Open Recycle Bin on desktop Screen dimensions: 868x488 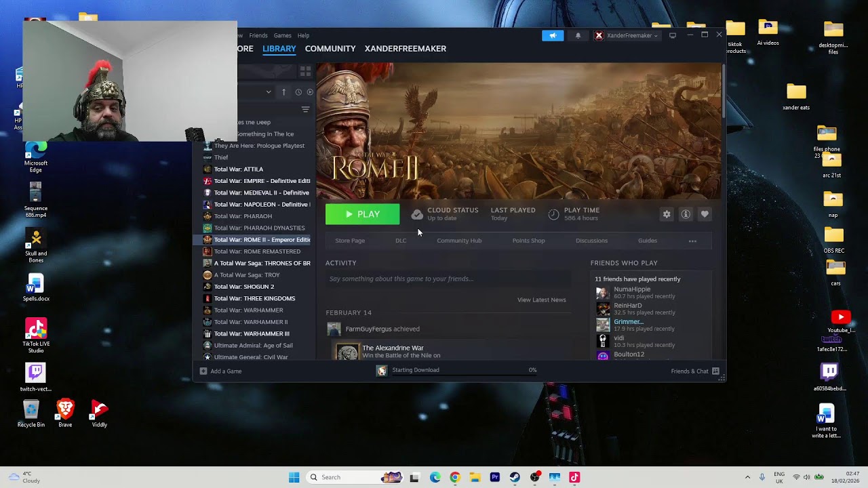[31, 413]
